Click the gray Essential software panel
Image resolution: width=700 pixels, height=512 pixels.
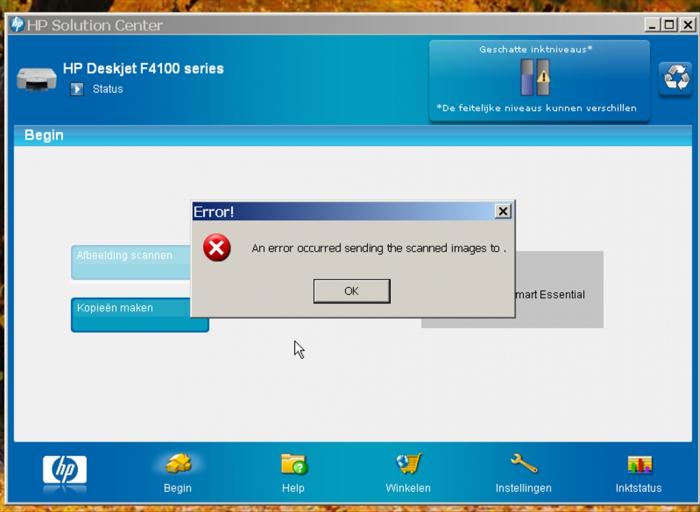[558, 289]
